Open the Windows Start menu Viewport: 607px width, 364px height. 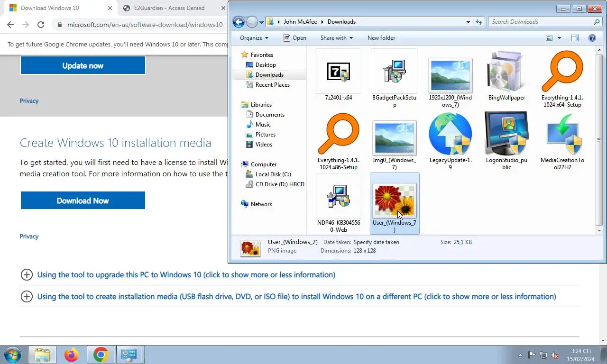(x=12, y=355)
